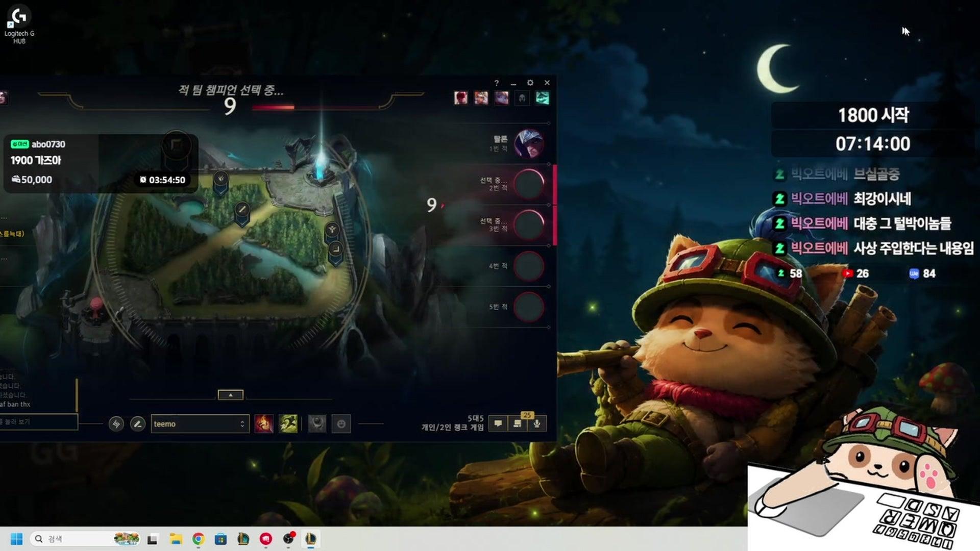
Task: Click the 5번 적 empty pick slot
Action: pos(529,307)
